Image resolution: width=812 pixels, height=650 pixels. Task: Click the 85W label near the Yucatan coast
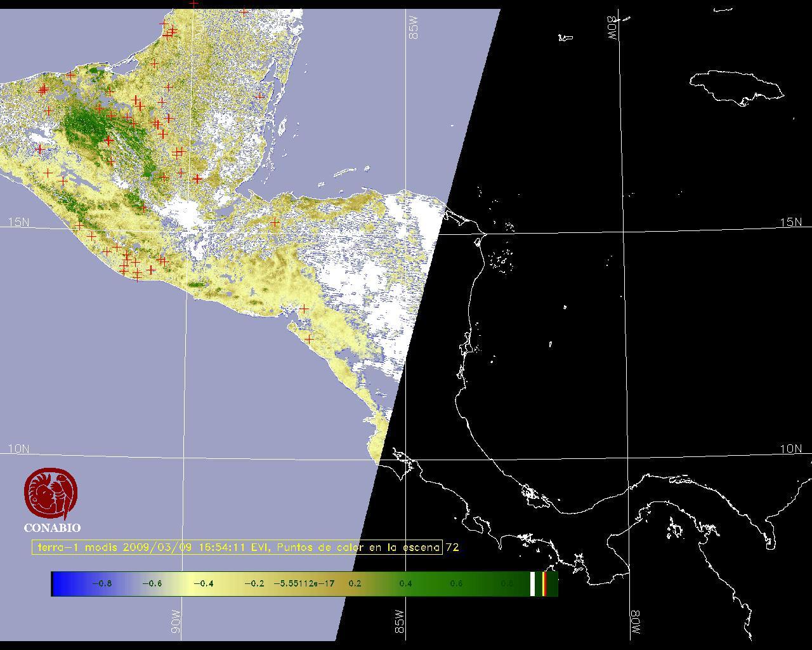[414, 28]
